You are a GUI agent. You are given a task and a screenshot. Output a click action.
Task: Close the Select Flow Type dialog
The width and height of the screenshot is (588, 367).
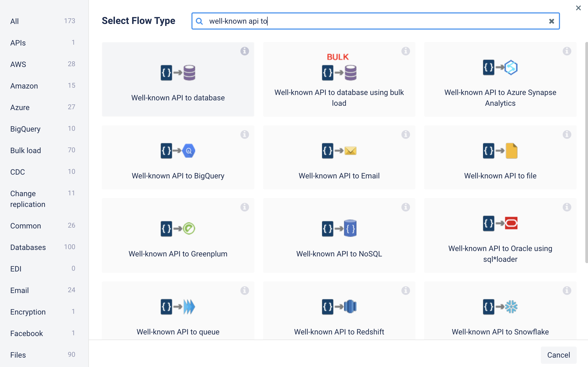578,8
